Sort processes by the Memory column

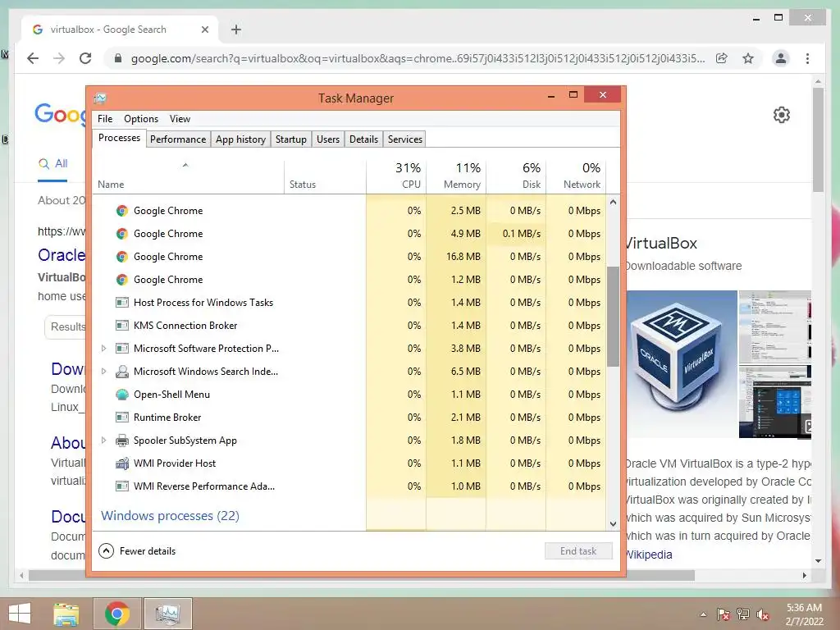(456, 176)
